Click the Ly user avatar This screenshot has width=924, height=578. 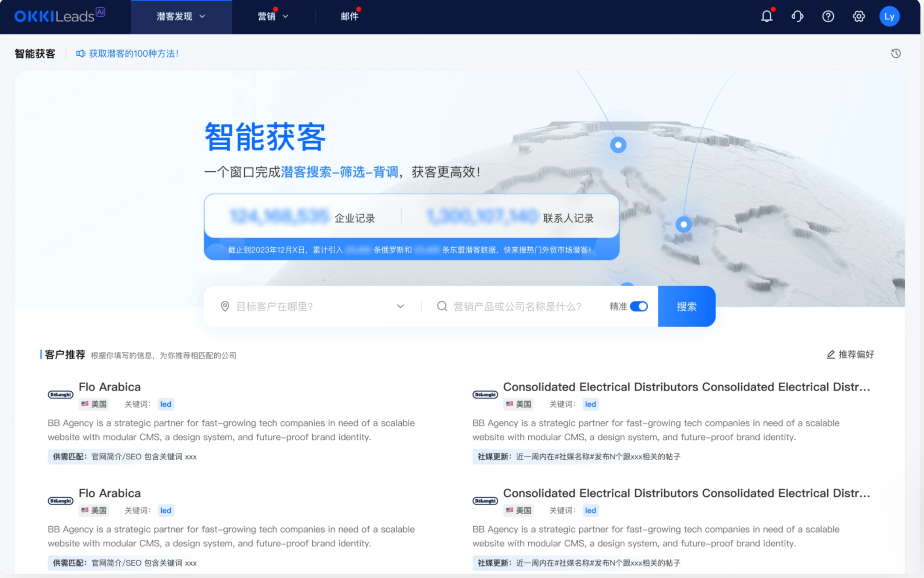(889, 16)
